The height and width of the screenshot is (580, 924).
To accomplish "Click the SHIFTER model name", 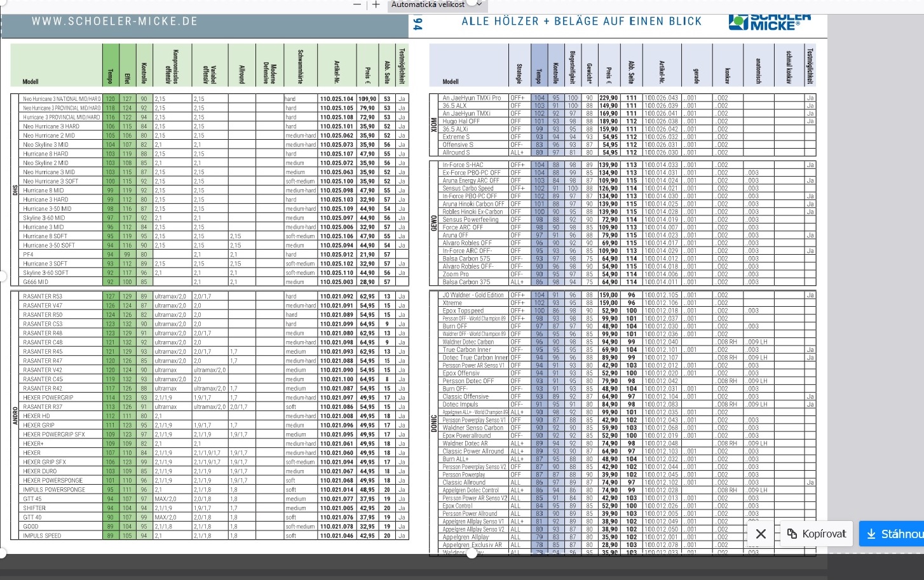I will coord(34,508).
